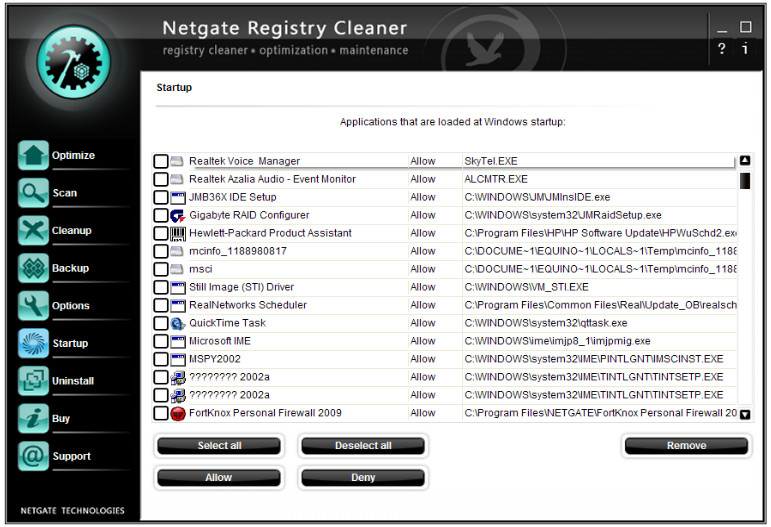
Task: Switch to the Backup section
Action: pyautogui.click(x=70, y=268)
